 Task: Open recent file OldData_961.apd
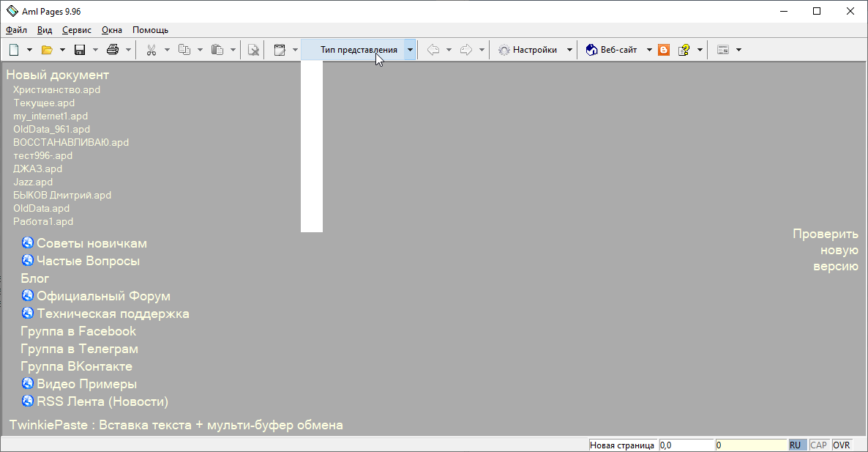coord(51,129)
